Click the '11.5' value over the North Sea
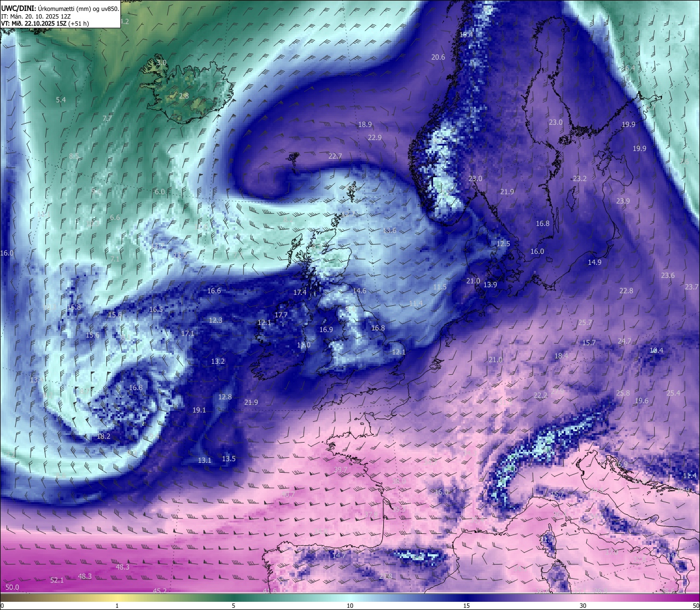Image resolution: width=700 pixels, height=610 pixels. click(440, 287)
